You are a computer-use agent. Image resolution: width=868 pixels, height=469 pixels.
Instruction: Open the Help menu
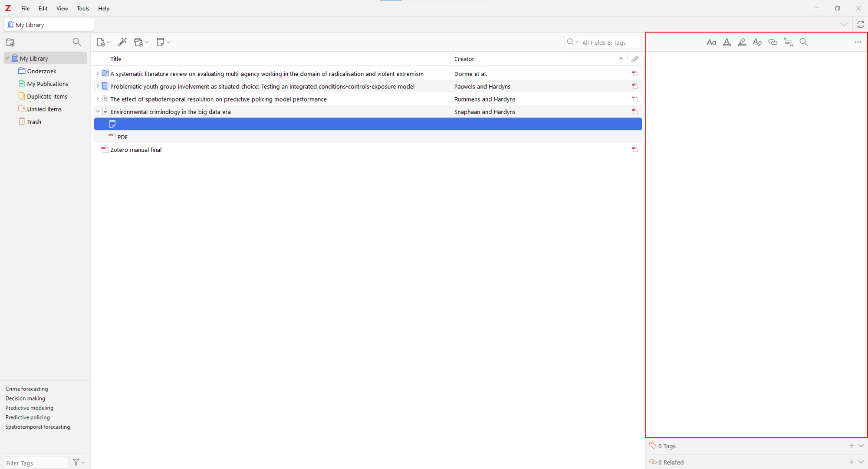(x=104, y=8)
